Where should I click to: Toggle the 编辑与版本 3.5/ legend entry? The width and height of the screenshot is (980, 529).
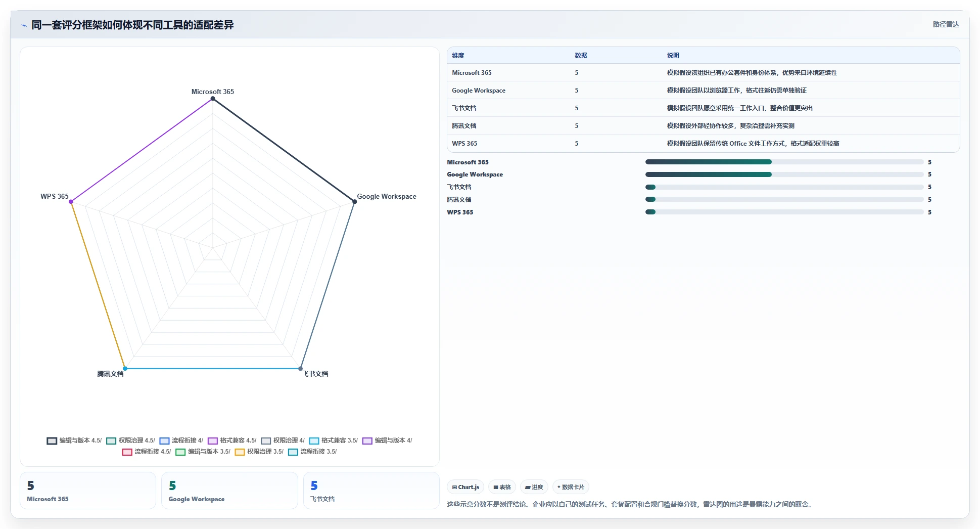pyautogui.click(x=203, y=452)
